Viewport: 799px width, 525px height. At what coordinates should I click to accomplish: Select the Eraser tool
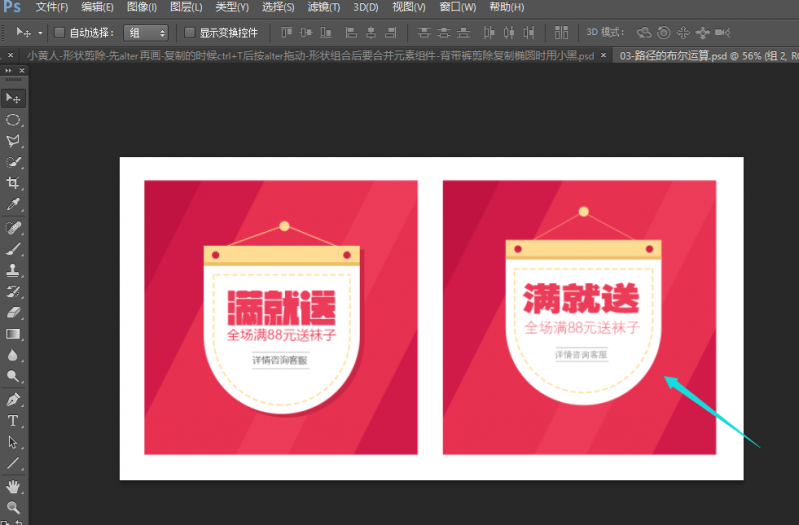tap(14, 312)
